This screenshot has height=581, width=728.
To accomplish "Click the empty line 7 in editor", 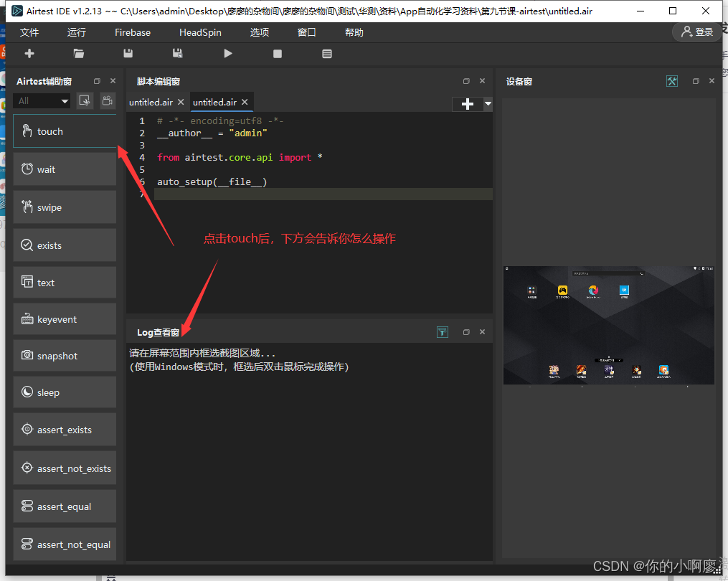I will 323,194.
